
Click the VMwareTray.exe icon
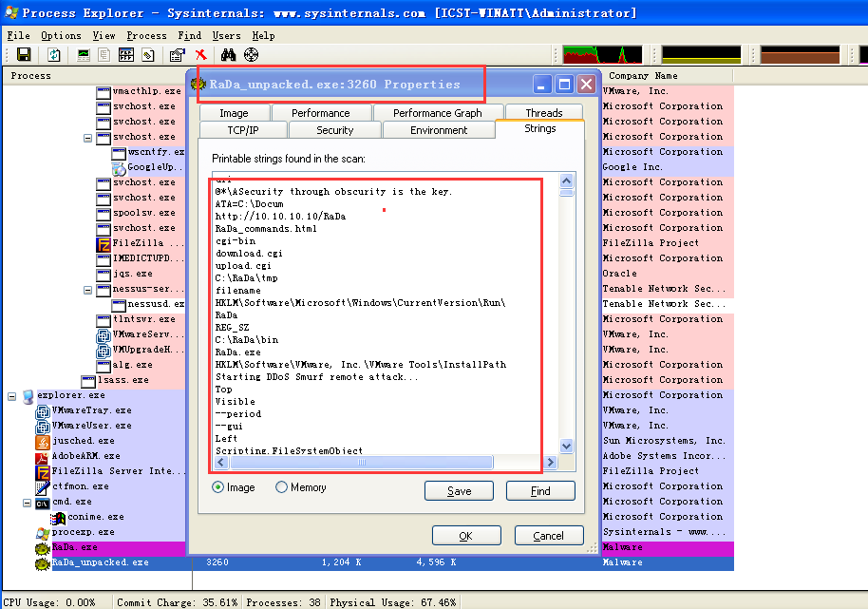tap(43, 411)
